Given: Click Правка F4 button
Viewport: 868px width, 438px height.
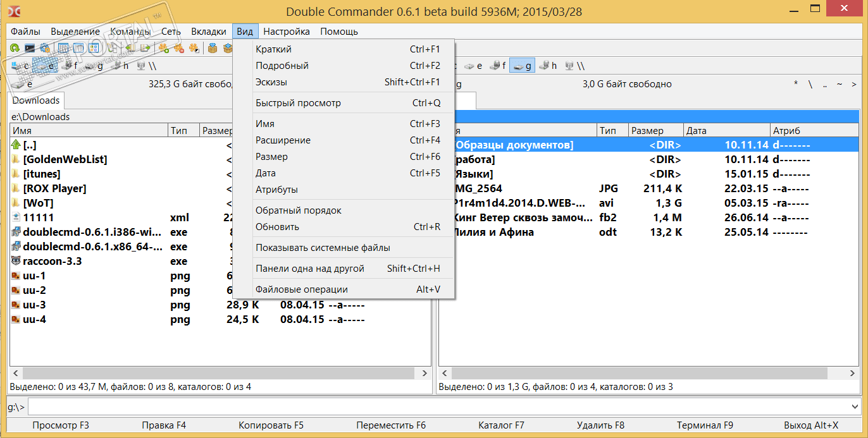Looking at the screenshot, I should (164, 425).
